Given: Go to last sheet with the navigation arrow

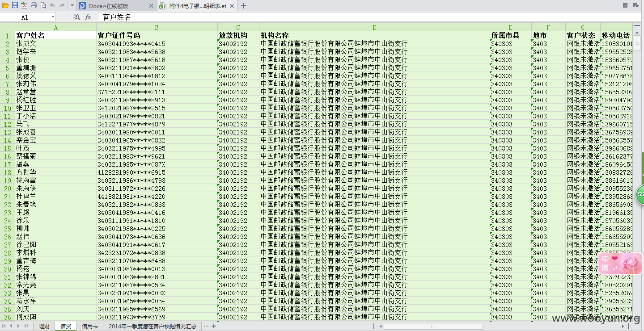Looking at the screenshot, I should point(26,326).
